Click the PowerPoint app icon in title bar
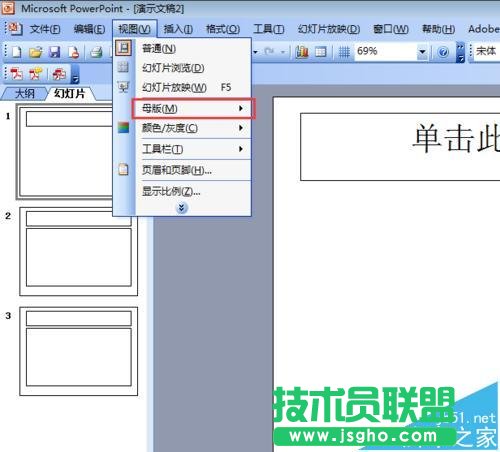Screen dimensions: 500x452 pos(7,8)
